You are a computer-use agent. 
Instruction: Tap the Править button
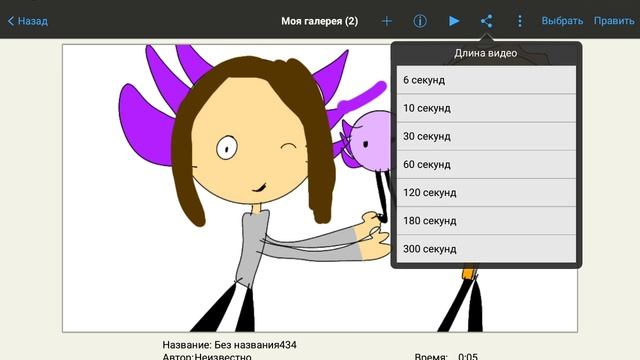(x=614, y=21)
